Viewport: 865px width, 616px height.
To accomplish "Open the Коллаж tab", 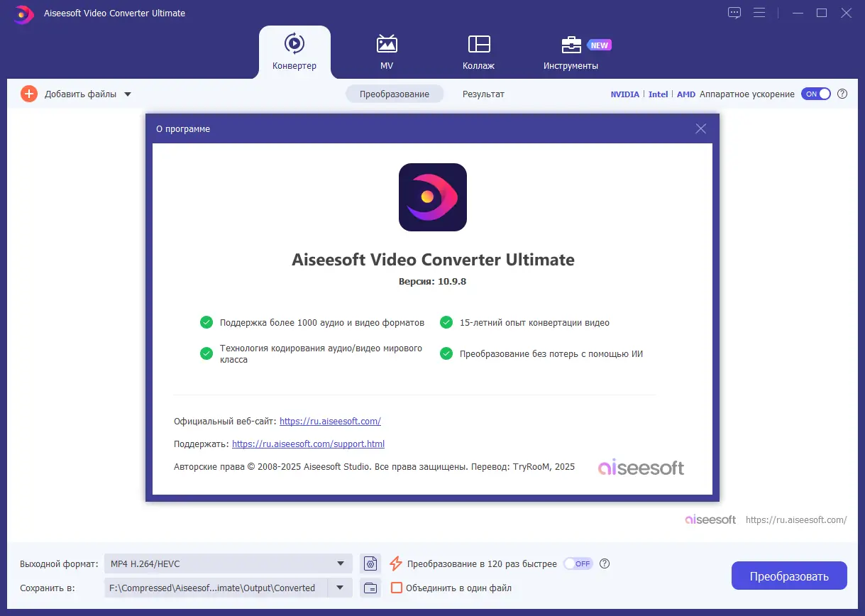I will pyautogui.click(x=479, y=52).
